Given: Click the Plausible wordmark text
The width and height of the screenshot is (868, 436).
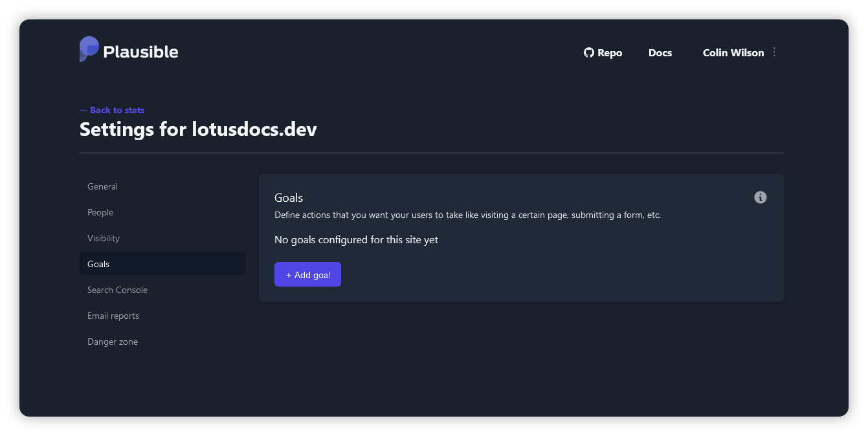Looking at the screenshot, I should pos(140,52).
